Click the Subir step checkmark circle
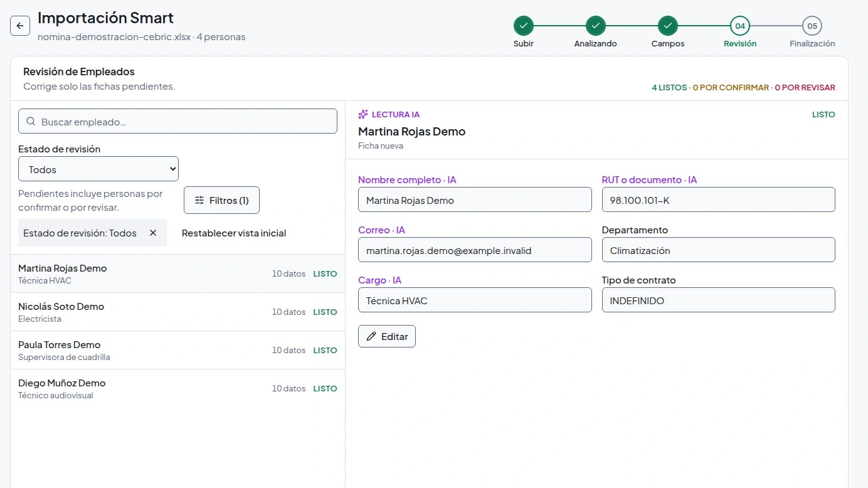Image resolution: width=868 pixels, height=488 pixels. pyautogui.click(x=524, y=26)
